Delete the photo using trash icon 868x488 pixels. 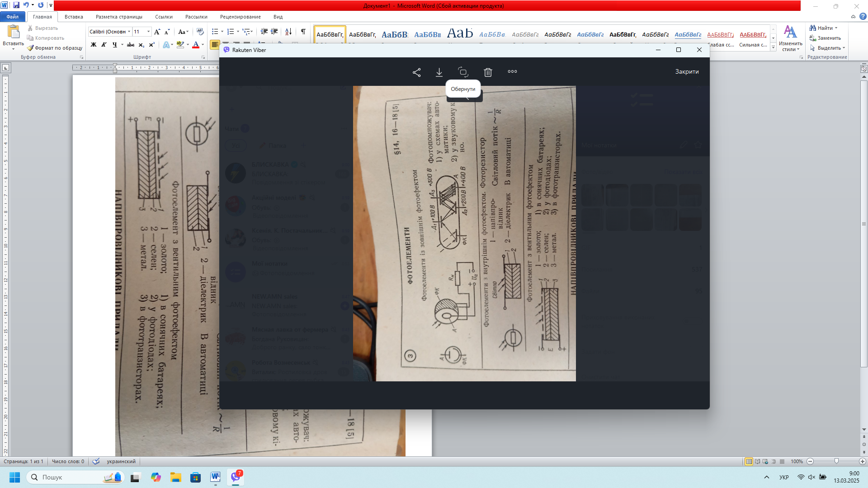pyautogui.click(x=488, y=72)
